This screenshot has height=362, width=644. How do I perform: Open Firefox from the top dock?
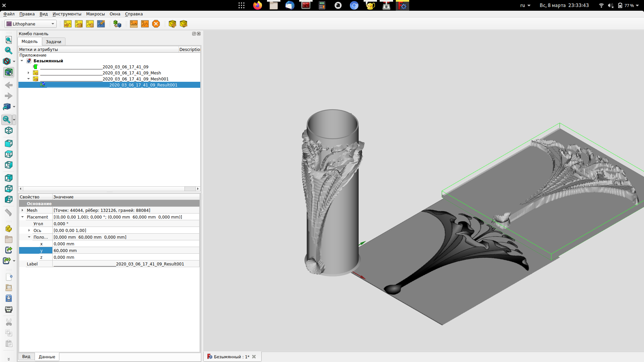pyautogui.click(x=258, y=5)
